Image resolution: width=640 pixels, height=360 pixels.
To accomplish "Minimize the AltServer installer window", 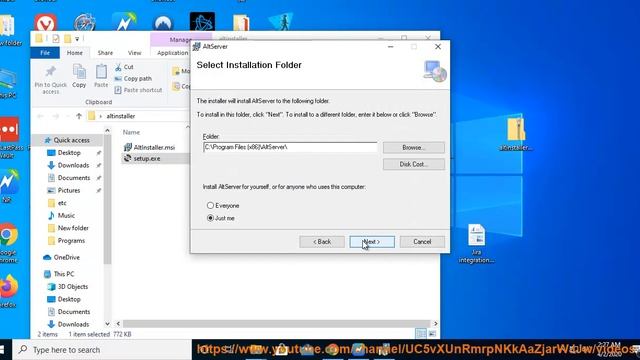I will pyautogui.click(x=391, y=47).
